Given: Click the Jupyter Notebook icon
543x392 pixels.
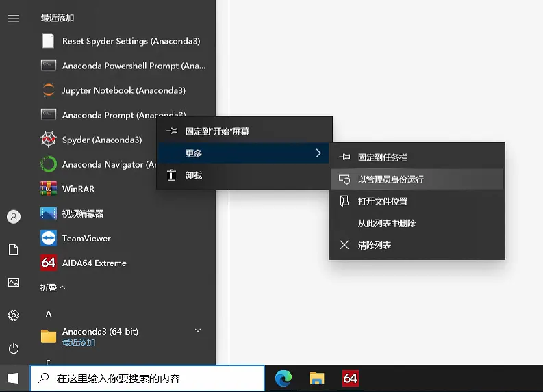Looking at the screenshot, I should coord(49,90).
